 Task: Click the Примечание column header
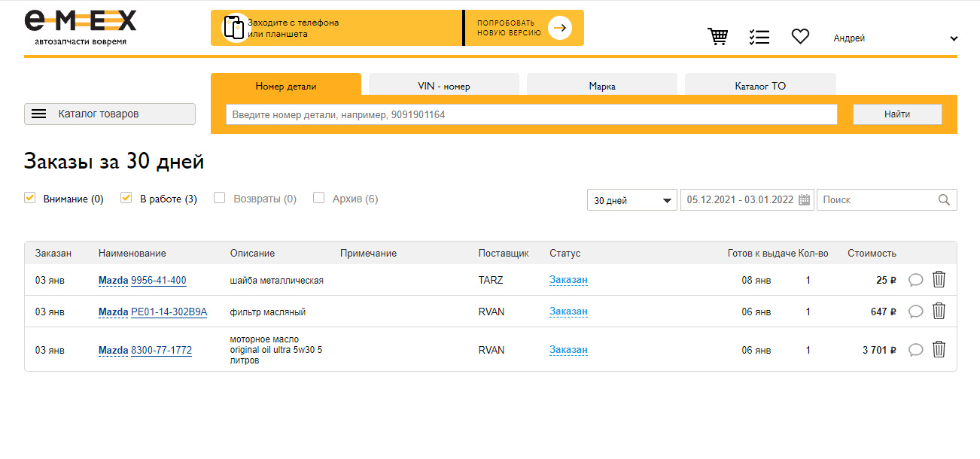(368, 254)
